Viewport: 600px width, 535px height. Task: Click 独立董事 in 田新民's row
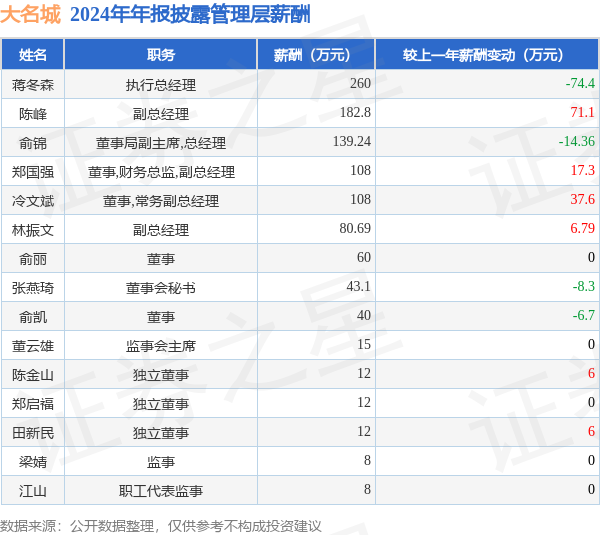(x=161, y=433)
